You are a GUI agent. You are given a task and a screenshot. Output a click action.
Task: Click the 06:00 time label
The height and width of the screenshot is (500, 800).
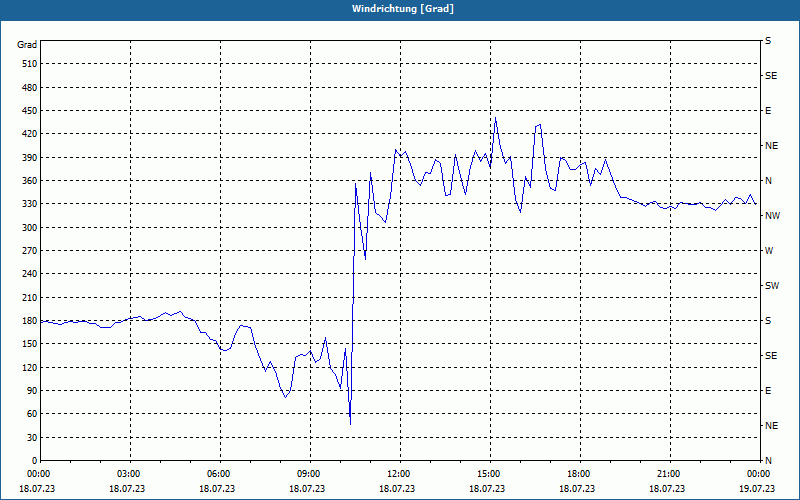click(x=218, y=474)
